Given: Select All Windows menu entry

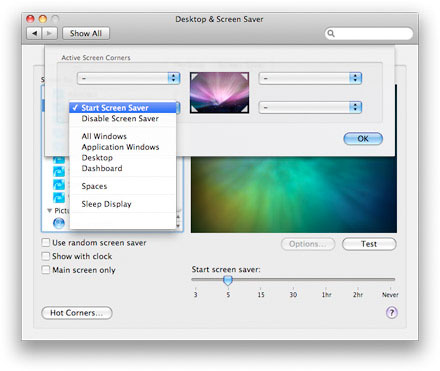Looking at the screenshot, I should pyautogui.click(x=123, y=136).
